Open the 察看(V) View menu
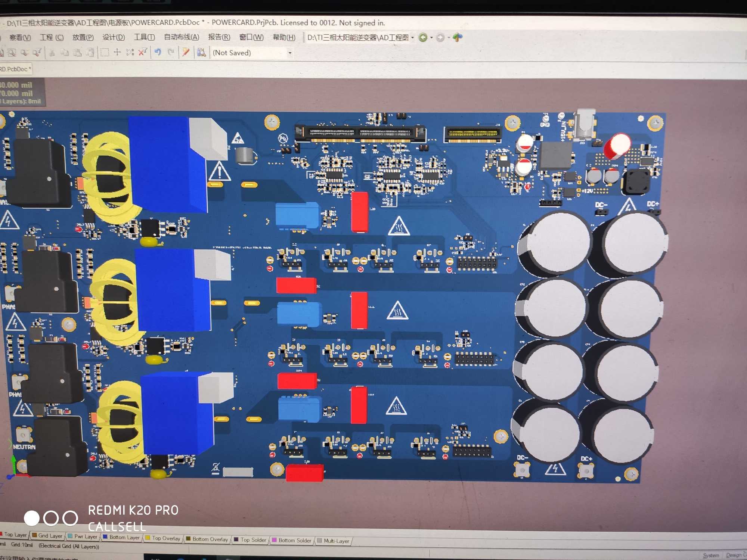Image resolution: width=747 pixels, height=560 pixels. 20,37
